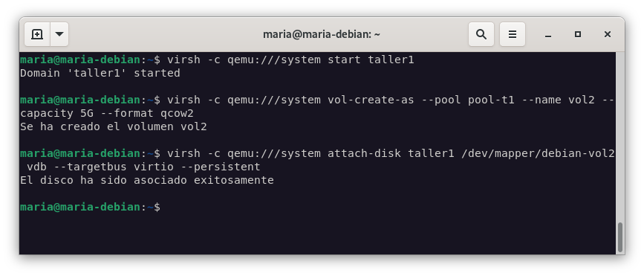Click the 'Domain taller1 started' output line
Screen dimensions: 644x276
pyautogui.click(x=100, y=73)
